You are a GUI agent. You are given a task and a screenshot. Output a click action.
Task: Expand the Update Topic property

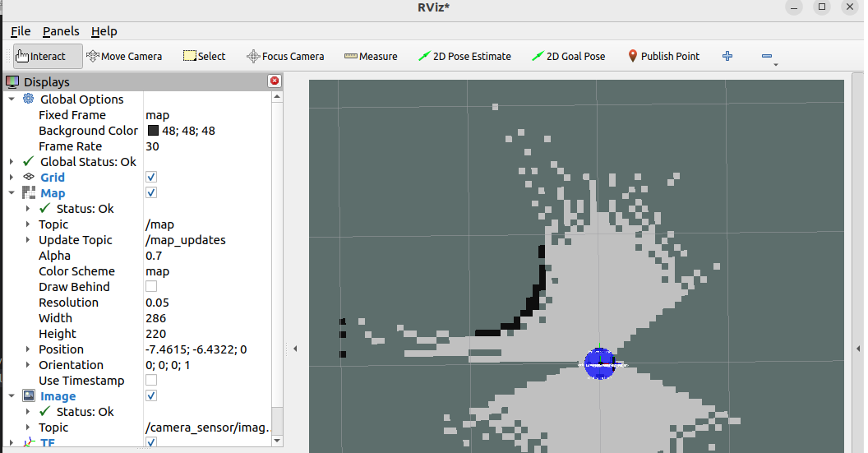(28, 240)
